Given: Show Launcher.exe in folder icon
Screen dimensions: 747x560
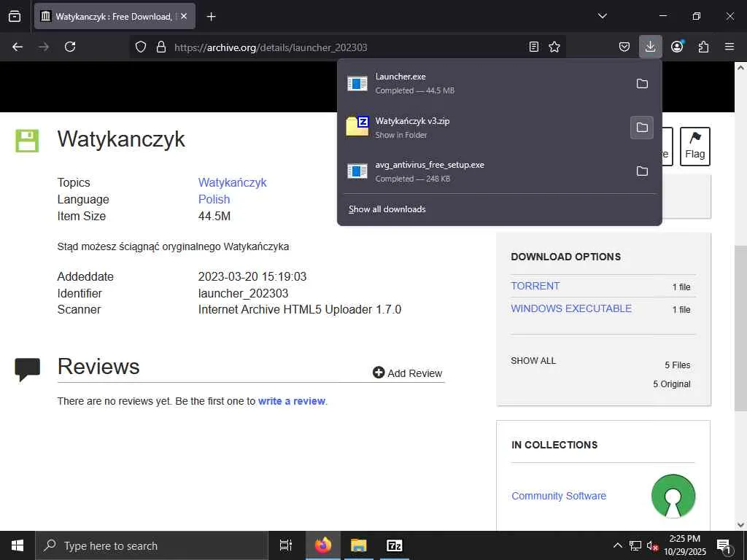Looking at the screenshot, I should pos(642,83).
